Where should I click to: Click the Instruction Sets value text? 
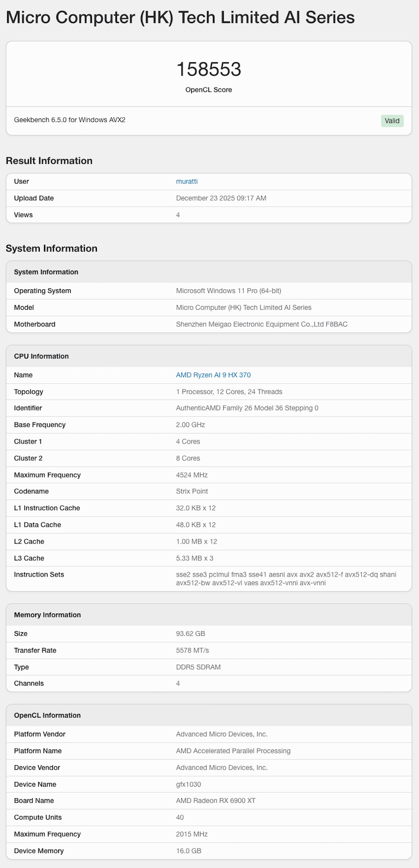(x=286, y=579)
